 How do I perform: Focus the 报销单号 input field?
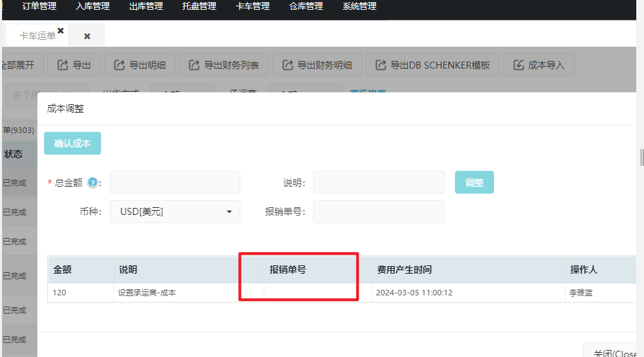pos(378,211)
